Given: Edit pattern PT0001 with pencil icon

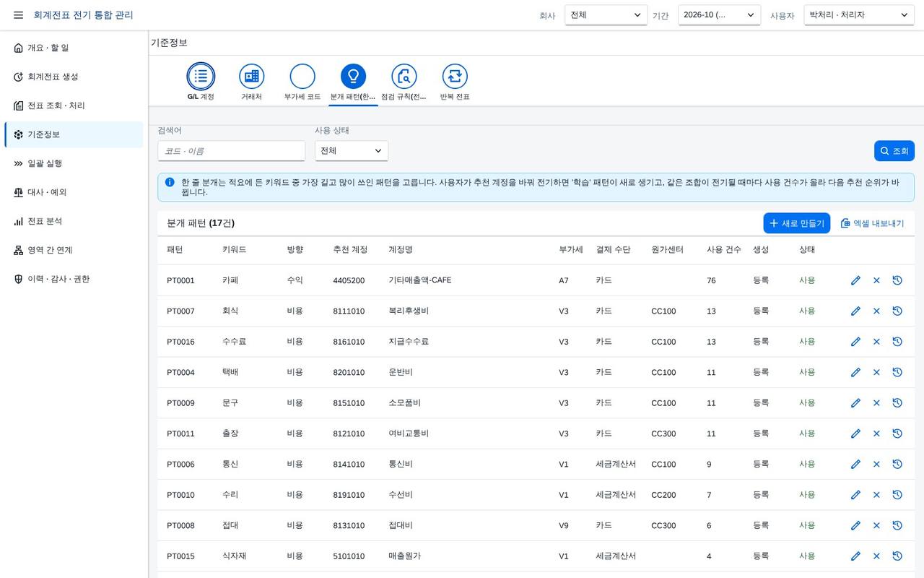Looking at the screenshot, I should tap(855, 280).
